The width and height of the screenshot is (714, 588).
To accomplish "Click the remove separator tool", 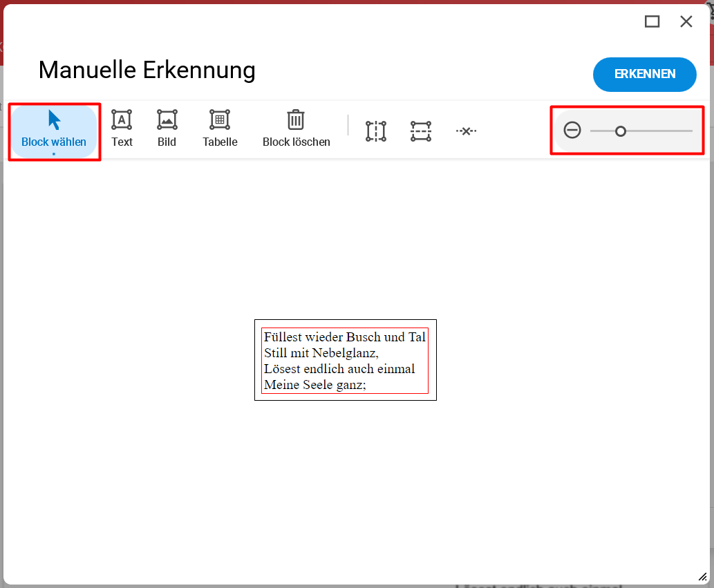I will 466,131.
